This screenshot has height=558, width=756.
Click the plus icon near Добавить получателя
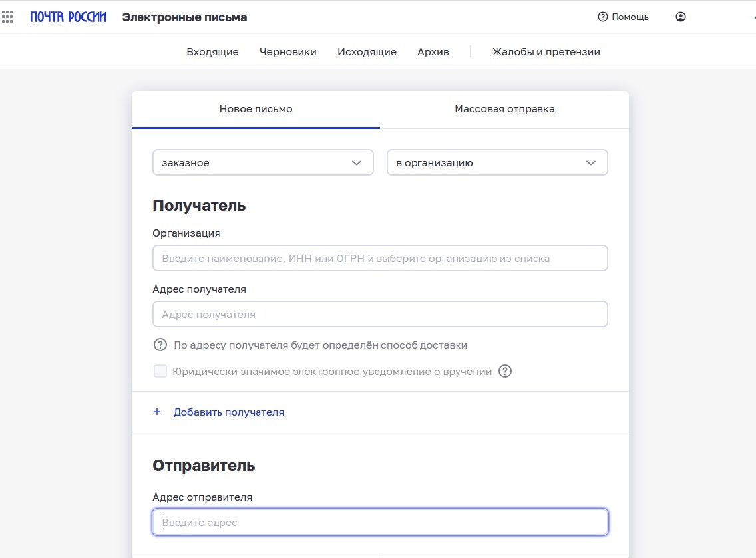pyautogui.click(x=156, y=412)
